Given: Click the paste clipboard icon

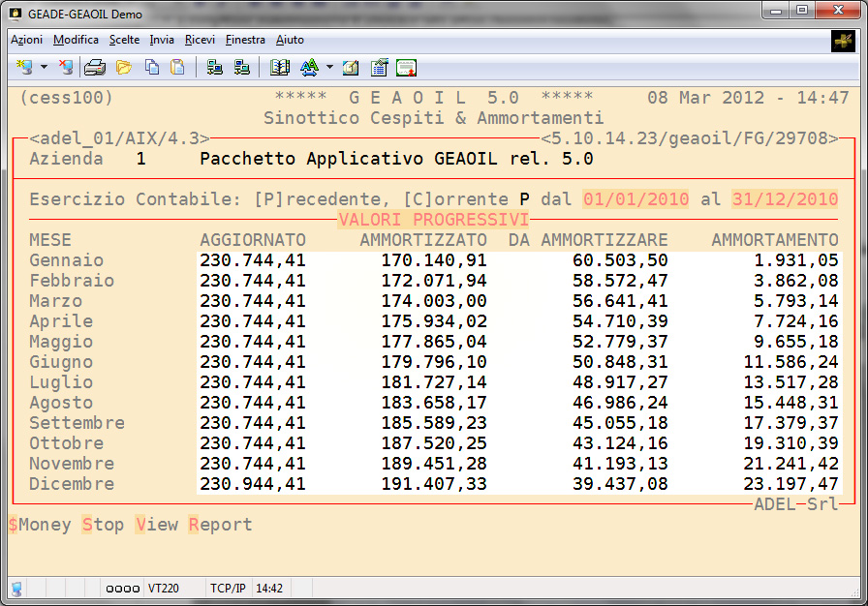Looking at the screenshot, I should pyautogui.click(x=177, y=67).
